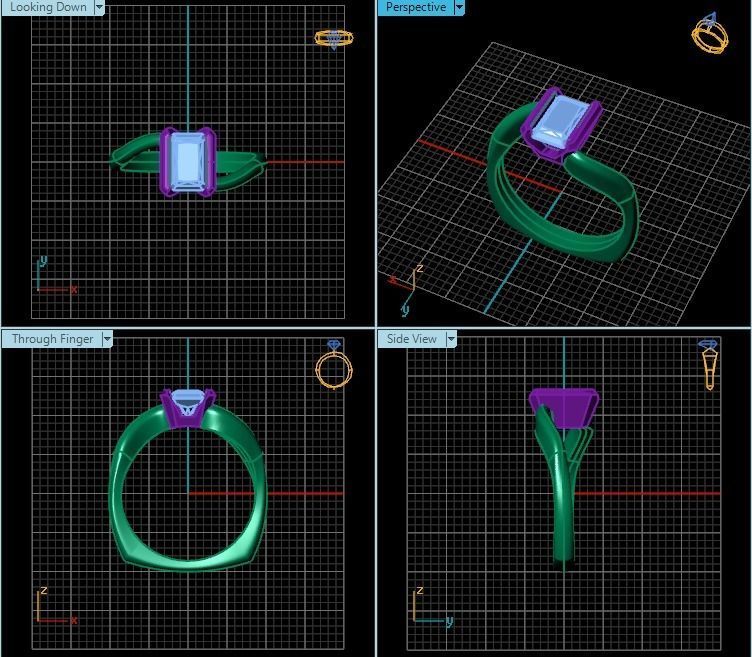The width and height of the screenshot is (752, 657).
Task: Select the blue emerald-cut gem in Looking Down
Action: (x=188, y=162)
